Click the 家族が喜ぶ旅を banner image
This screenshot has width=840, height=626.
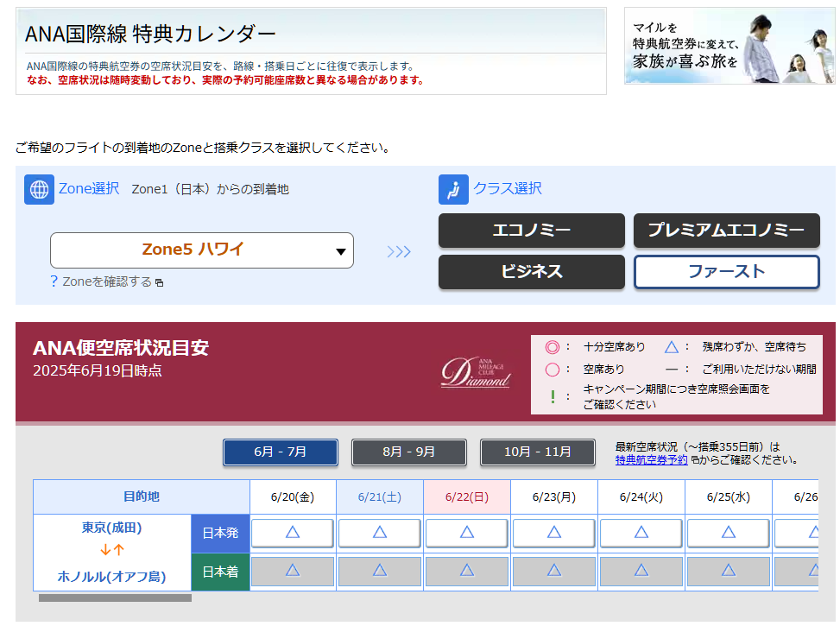(x=729, y=46)
